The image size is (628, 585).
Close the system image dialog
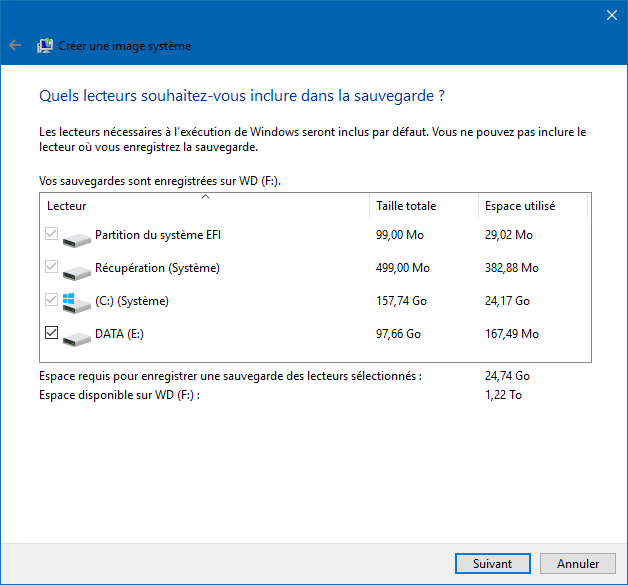(x=612, y=15)
